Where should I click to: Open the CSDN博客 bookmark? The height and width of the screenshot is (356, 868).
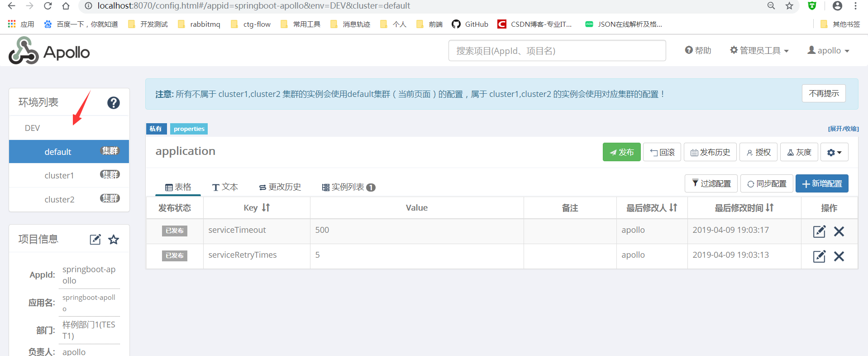(534, 24)
